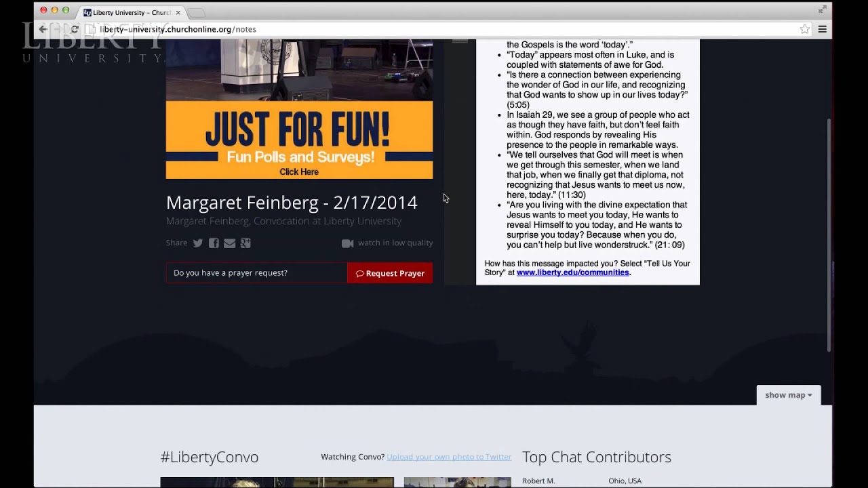
Task: Click the Watching Convo? text
Action: 353,457
